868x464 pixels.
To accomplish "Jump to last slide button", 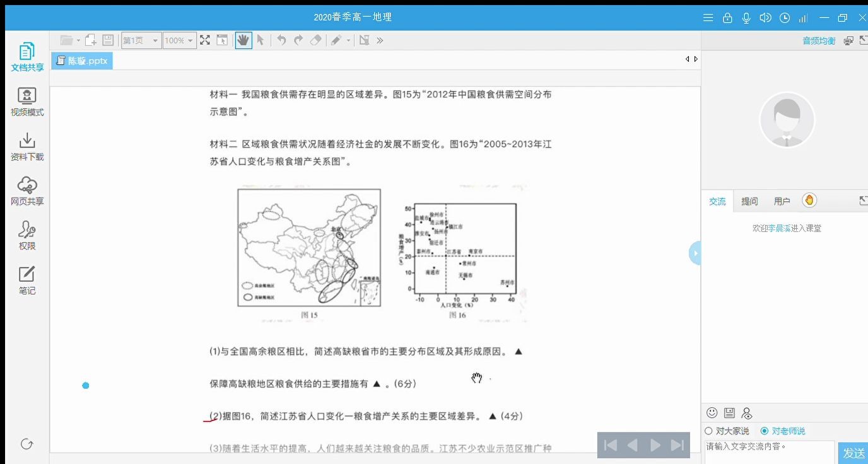I will pyautogui.click(x=677, y=445).
